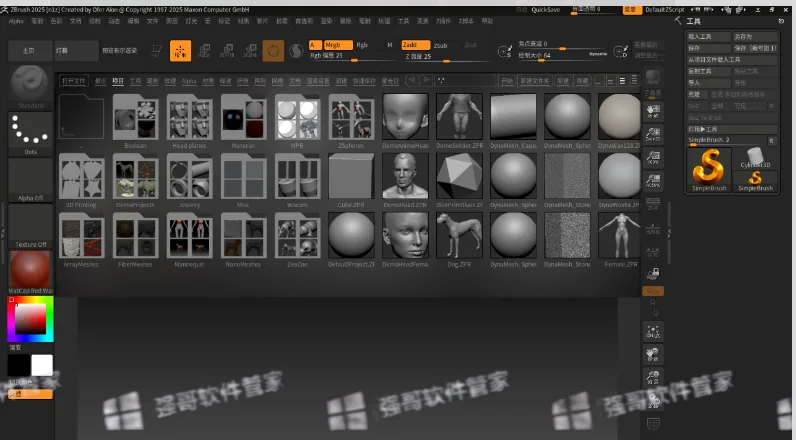Toggle the Mrgb button
The image size is (796, 440).
point(338,45)
